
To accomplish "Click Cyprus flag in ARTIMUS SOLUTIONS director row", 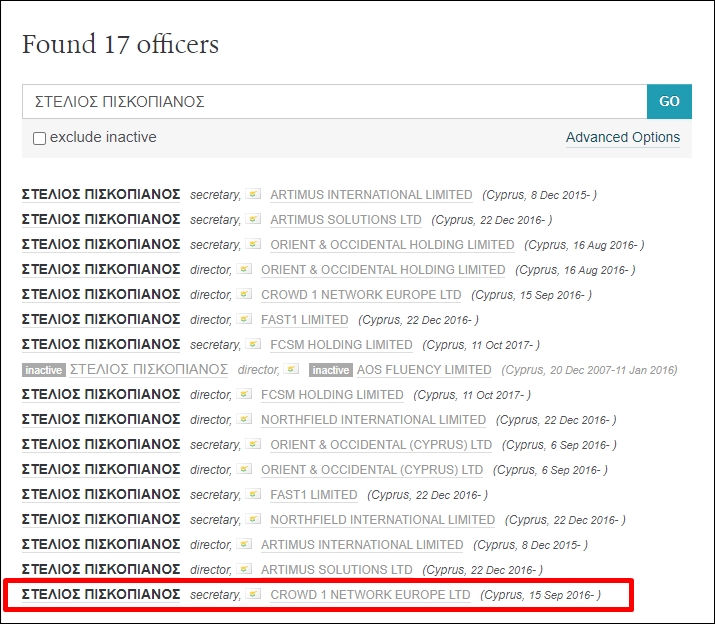I will click(x=244, y=569).
